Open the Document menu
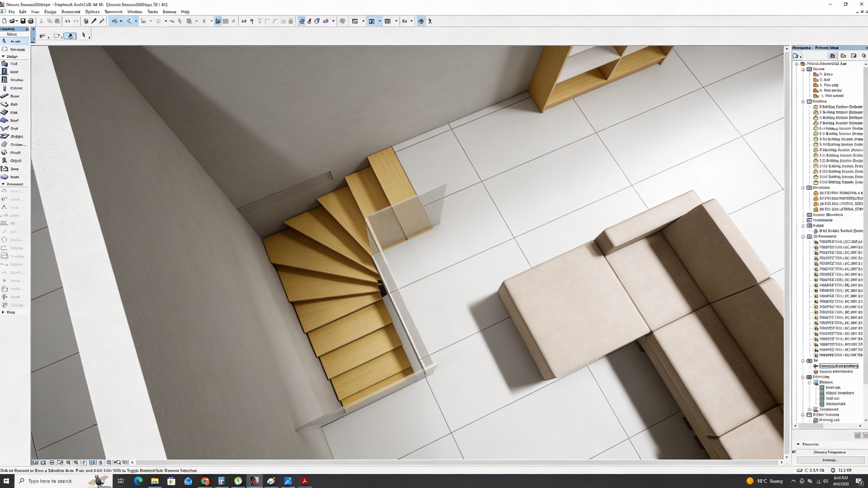This screenshot has height=488, width=868. [71, 12]
